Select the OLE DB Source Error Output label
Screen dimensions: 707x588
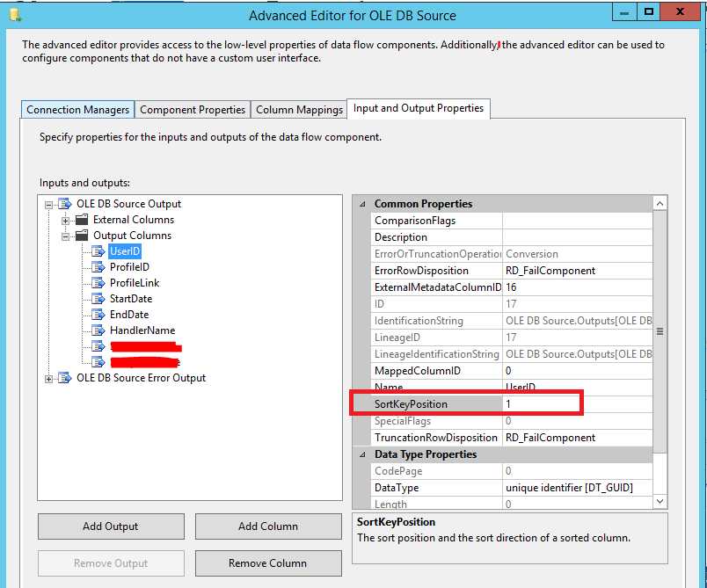coord(141,378)
